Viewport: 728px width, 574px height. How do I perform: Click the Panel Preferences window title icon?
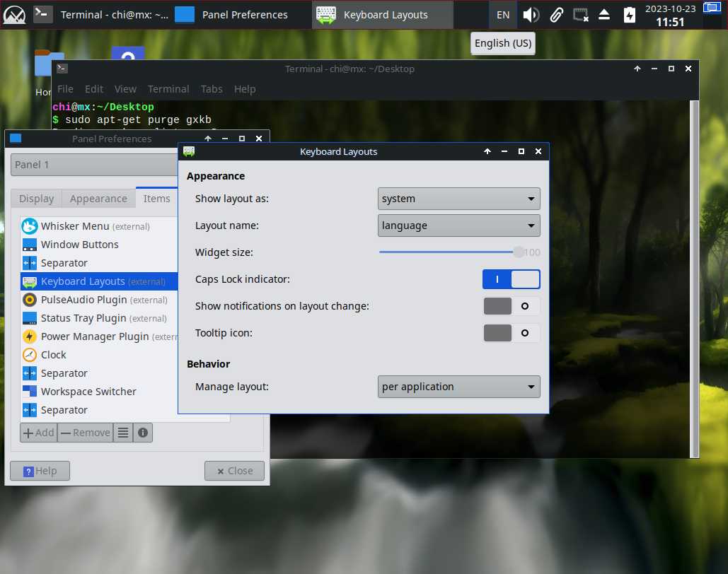16,139
